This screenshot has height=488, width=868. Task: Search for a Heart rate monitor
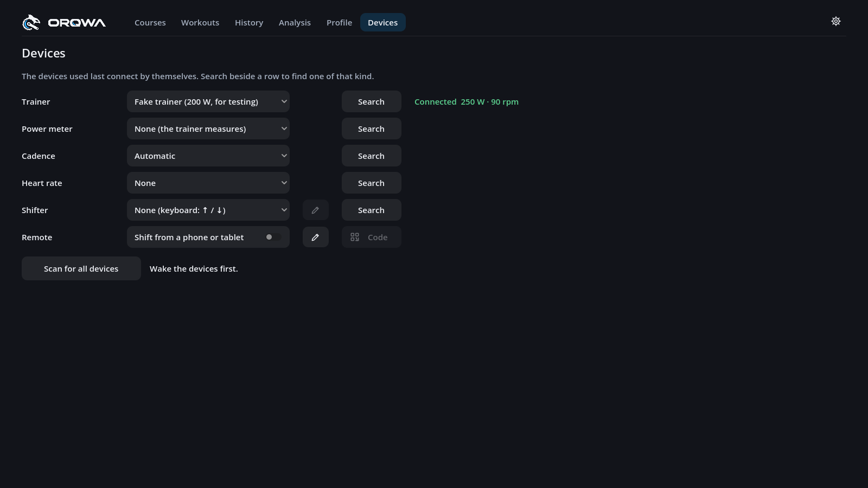pyautogui.click(x=372, y=183)
